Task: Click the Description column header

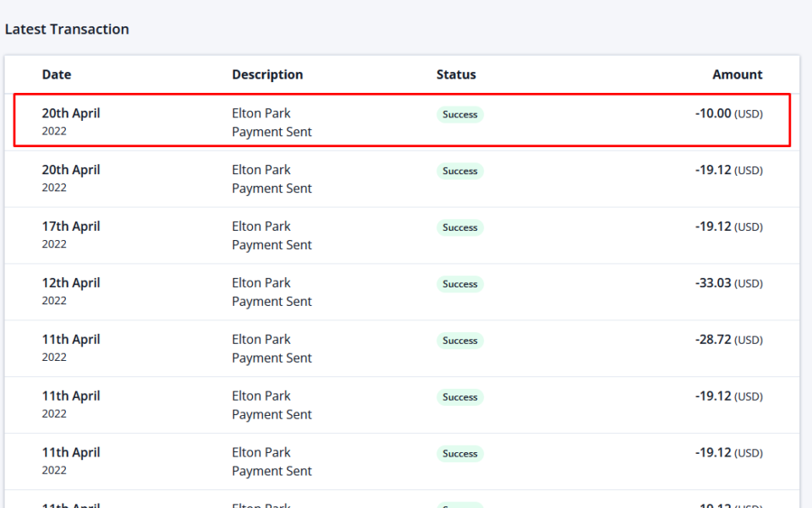Action: point(267,74)
